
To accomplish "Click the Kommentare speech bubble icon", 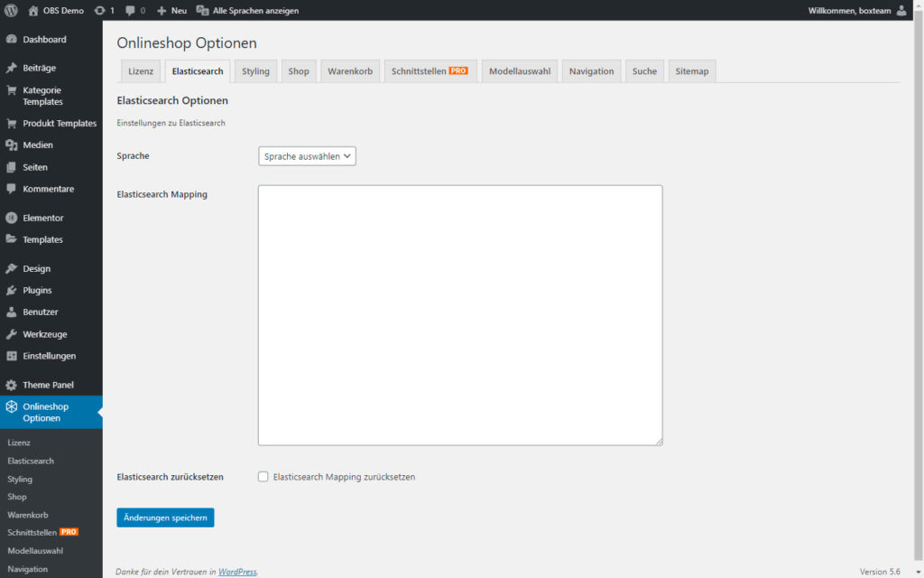I will (11, 189).
